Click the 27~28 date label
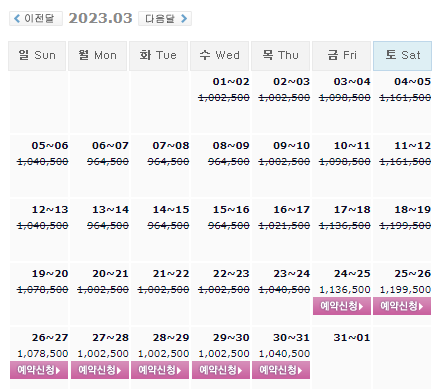 click(x=110, y=338)
